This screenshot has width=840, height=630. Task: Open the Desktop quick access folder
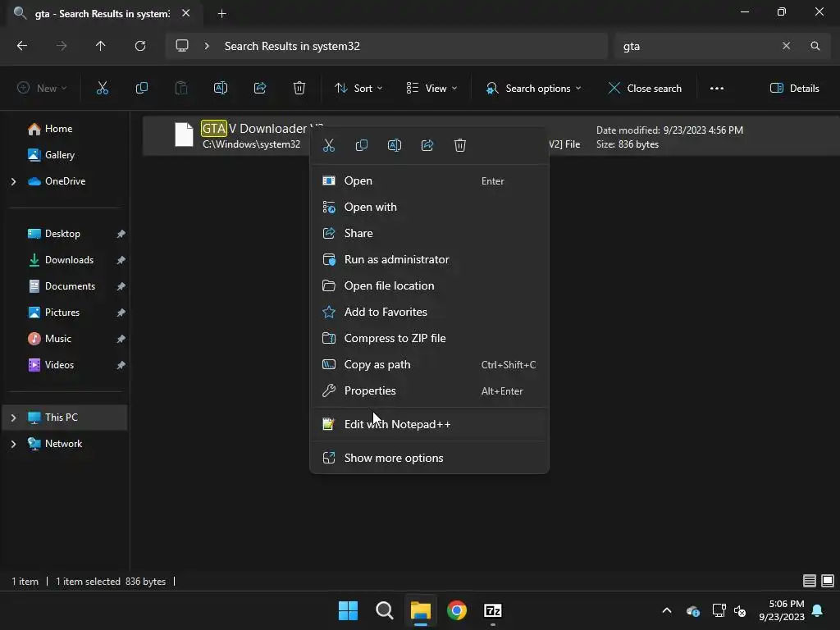pos(65,234)
